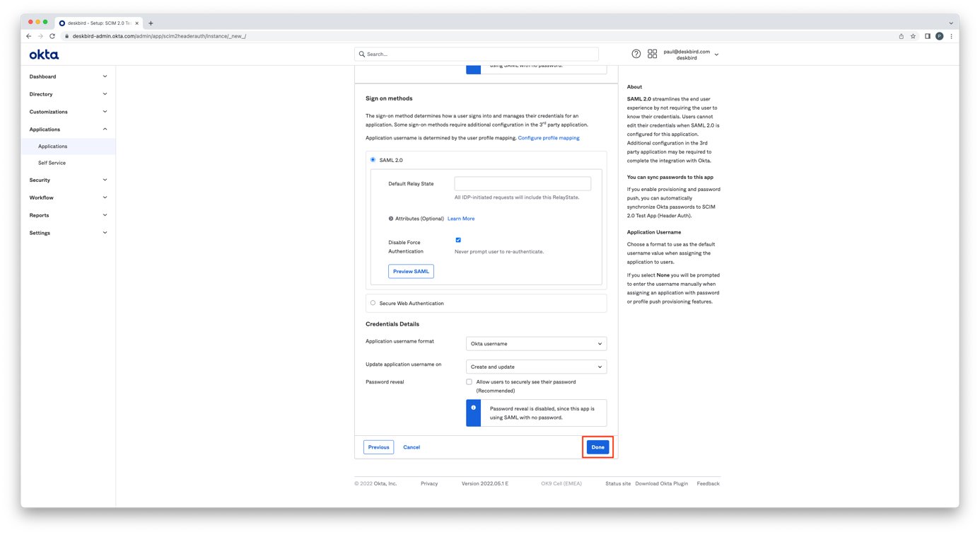Viewport: 980px width, 535px height.
Task: Click the Okta logo in header
Action: tap(44, 54)
